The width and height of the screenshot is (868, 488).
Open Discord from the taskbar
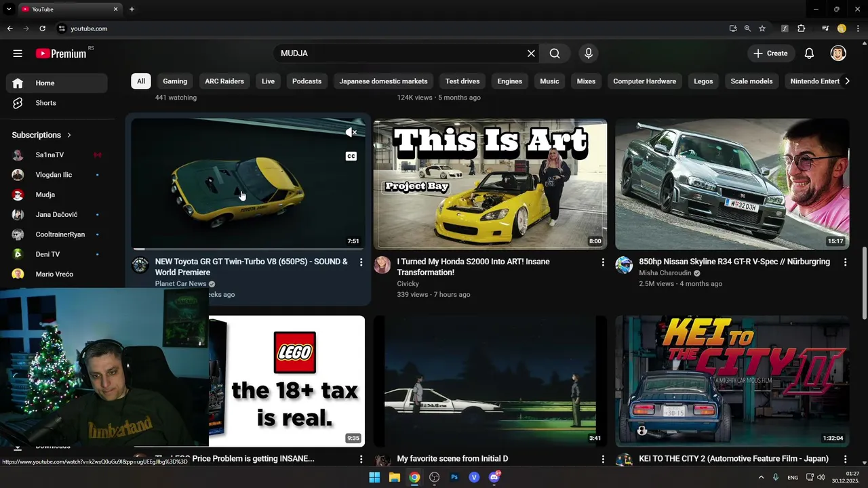[494, 477]
